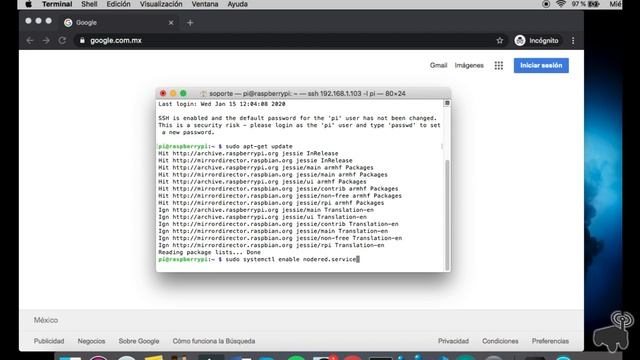Click the 'Last login' line
This screenshot has width=640, height=360.
click(222, 104)
